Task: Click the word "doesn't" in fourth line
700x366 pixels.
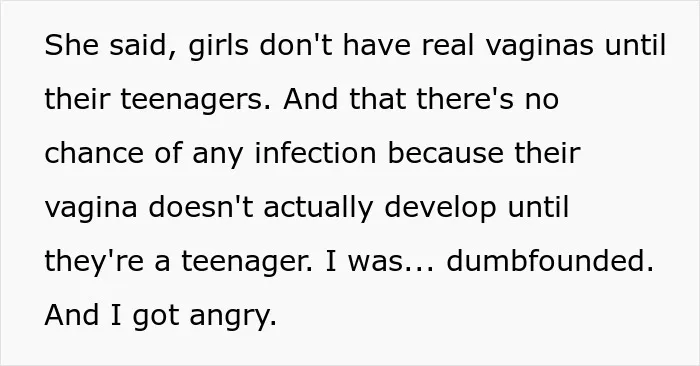Action: pyautogui.click(x=200, y=208)
